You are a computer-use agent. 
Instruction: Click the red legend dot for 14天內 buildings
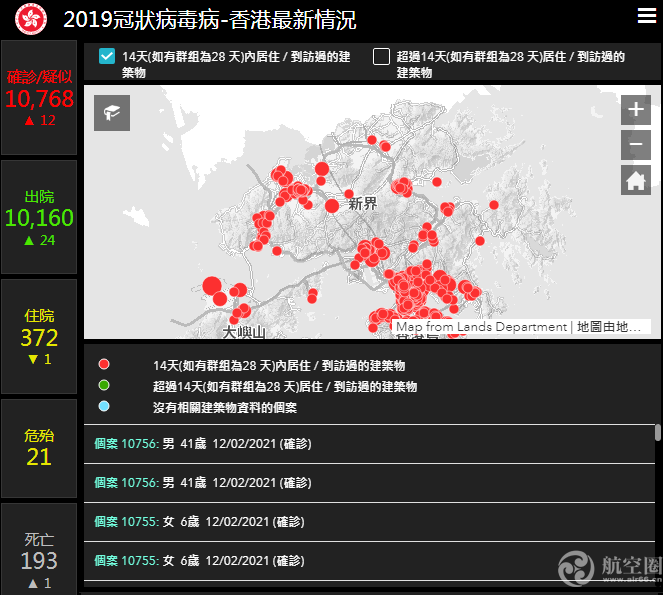click(104, 364)
